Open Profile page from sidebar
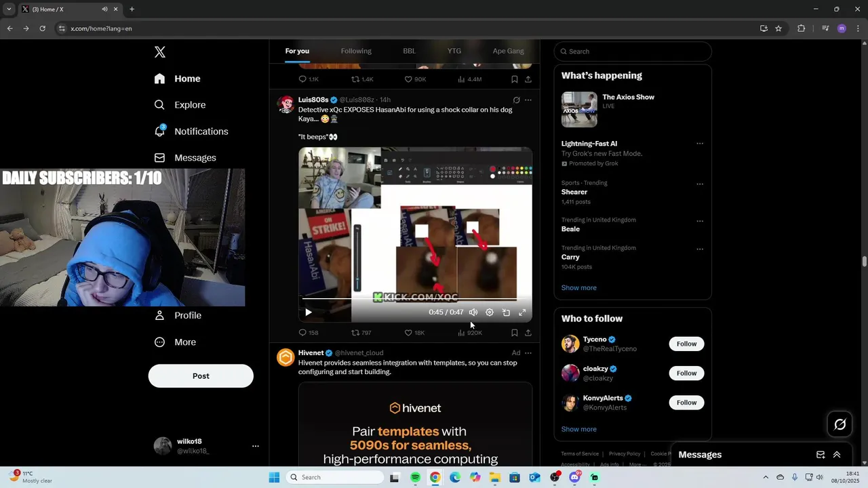The image size is (868, 488). point(178,315)
